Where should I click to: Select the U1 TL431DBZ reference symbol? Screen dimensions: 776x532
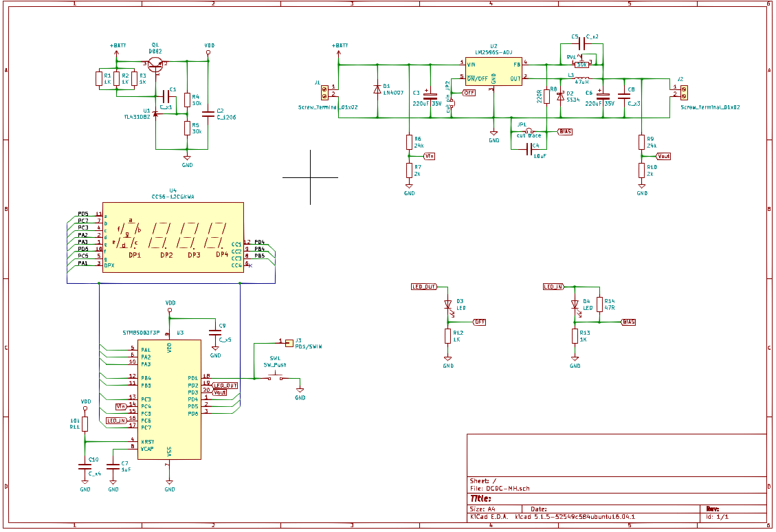pyautogui.click(x=156, y=112)
